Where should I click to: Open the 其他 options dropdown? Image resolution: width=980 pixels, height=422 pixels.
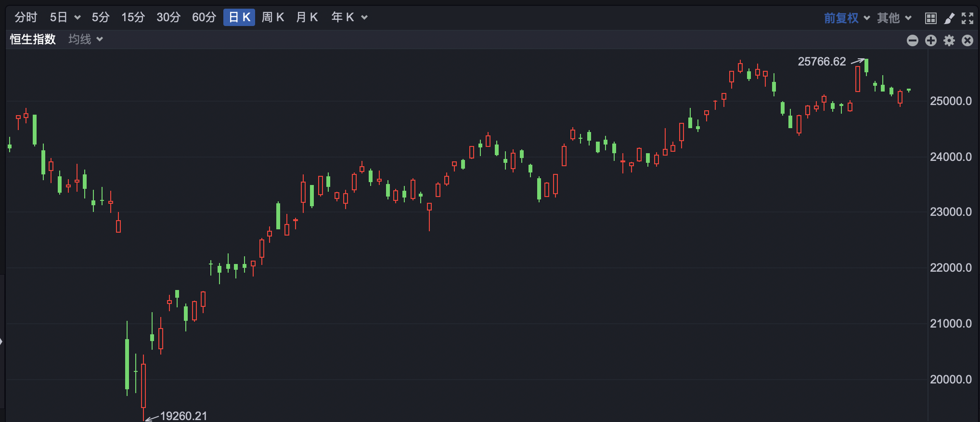(894, 18)
